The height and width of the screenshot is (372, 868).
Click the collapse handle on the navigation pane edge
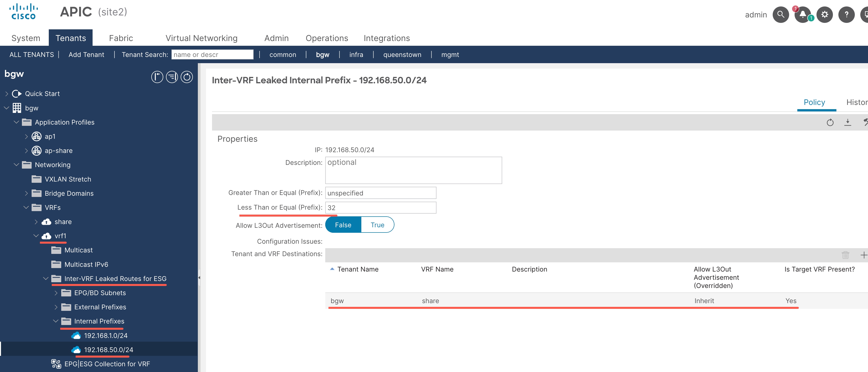(x=199, y=278)
